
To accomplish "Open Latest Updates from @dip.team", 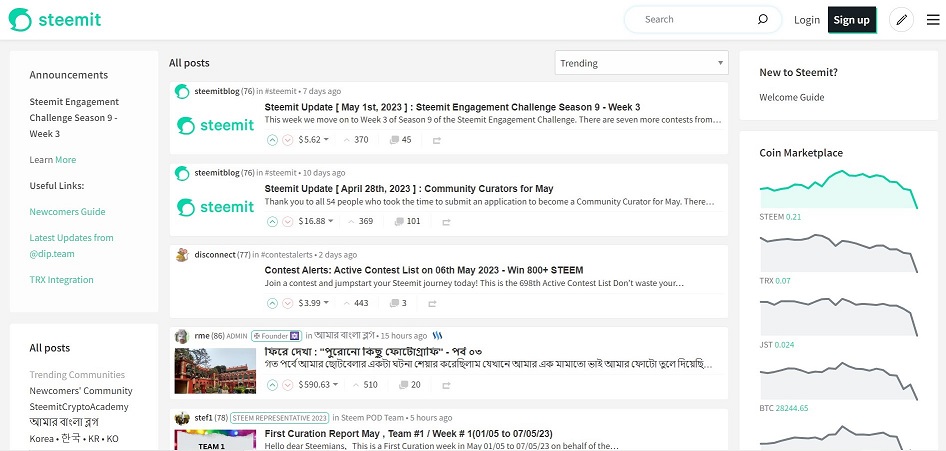I will [71, 245].
